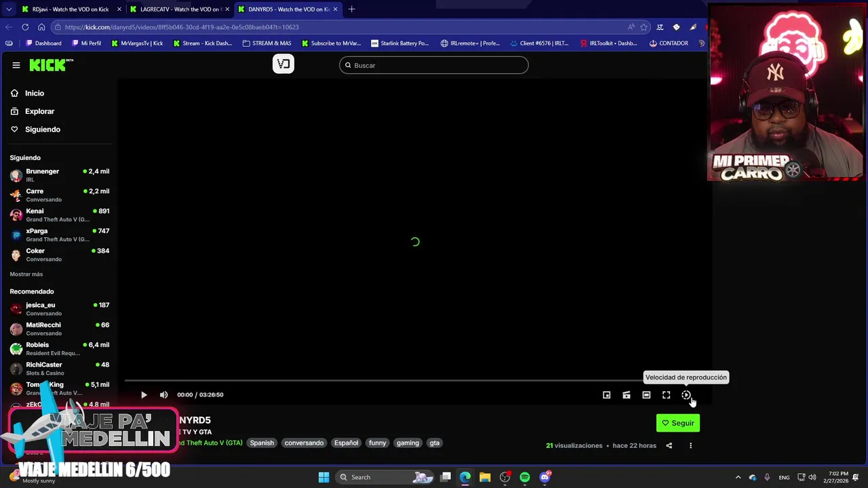Image resolution: width=868 pixels, height=488 pixels.
Task: Open playback speed settings icon
Action: coord(686,395)
